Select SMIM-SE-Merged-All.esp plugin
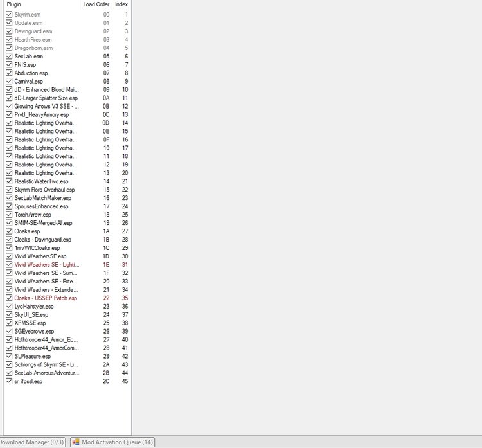The image size is (482, 448). (x=43, y=223)
